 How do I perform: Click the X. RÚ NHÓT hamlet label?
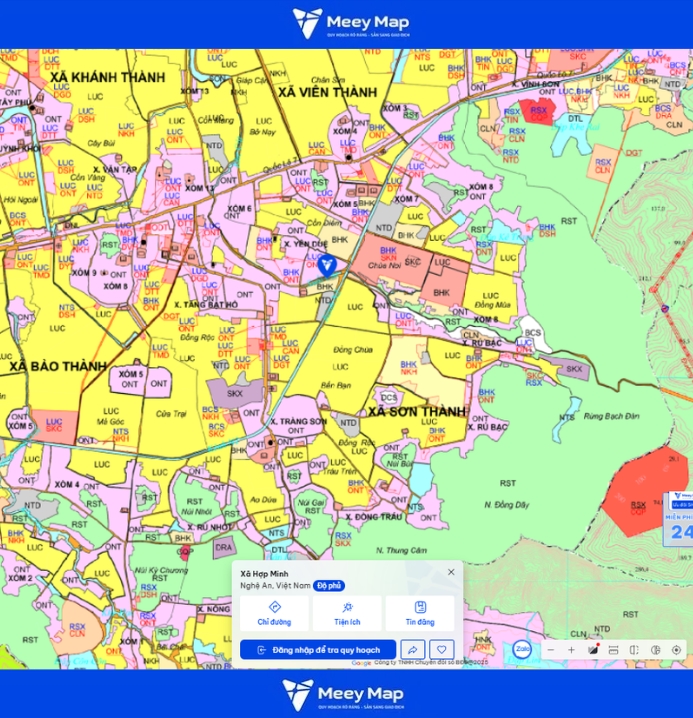(x=209, y=528)
